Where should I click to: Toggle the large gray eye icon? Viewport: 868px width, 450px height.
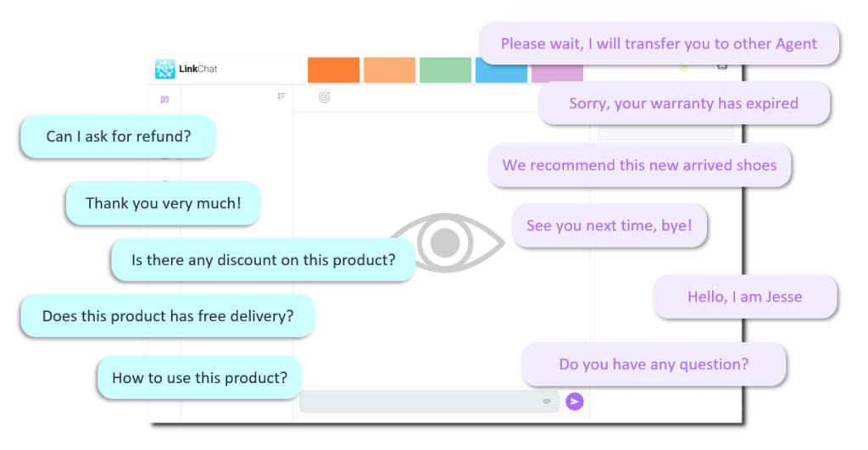(x=446, y=242)
